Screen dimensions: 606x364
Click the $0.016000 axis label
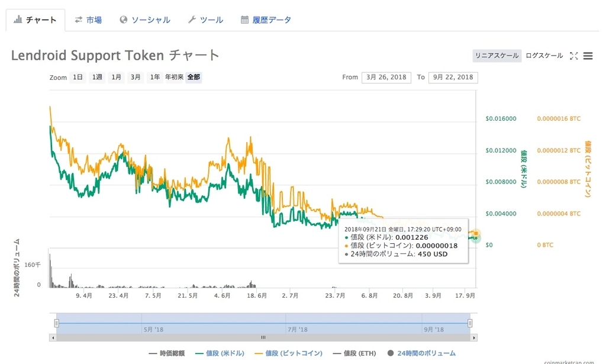click(501, 118)
